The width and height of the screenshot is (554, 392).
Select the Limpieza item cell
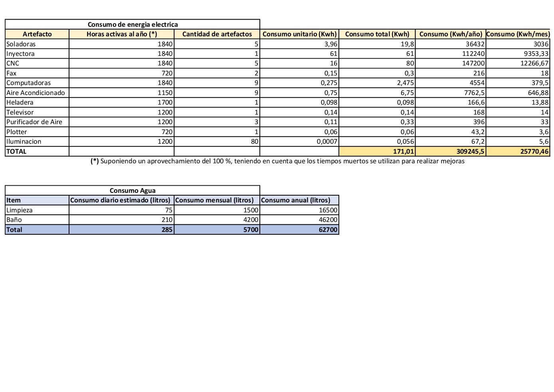pyautogui.click(x=37, y=210)
